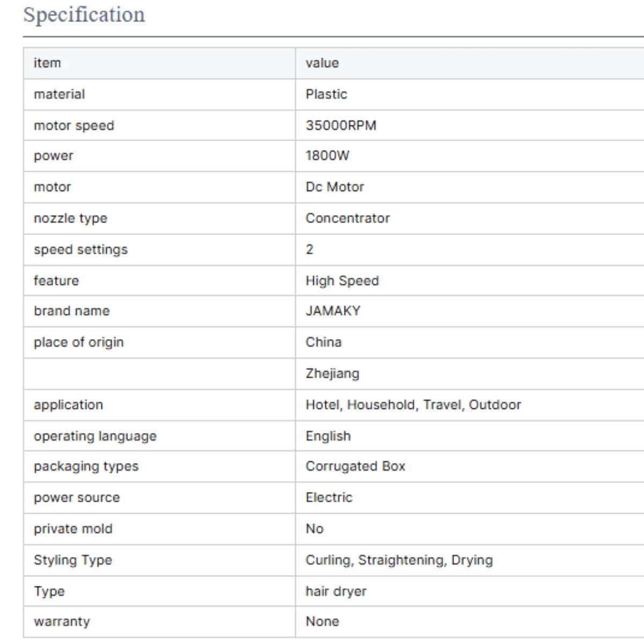Click the 'operating language' row label
The width and height of the screenshot is (644, 644).
click(x=95, y=436)
